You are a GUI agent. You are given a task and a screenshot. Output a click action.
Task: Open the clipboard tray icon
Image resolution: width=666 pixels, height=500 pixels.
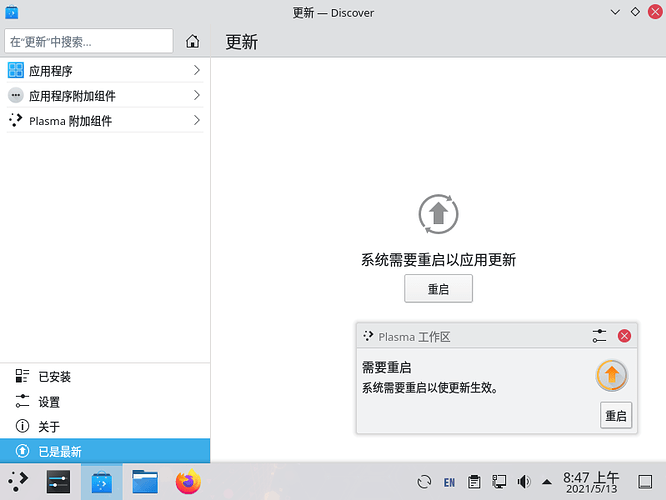pyautogui.click(x=474, y=482)
